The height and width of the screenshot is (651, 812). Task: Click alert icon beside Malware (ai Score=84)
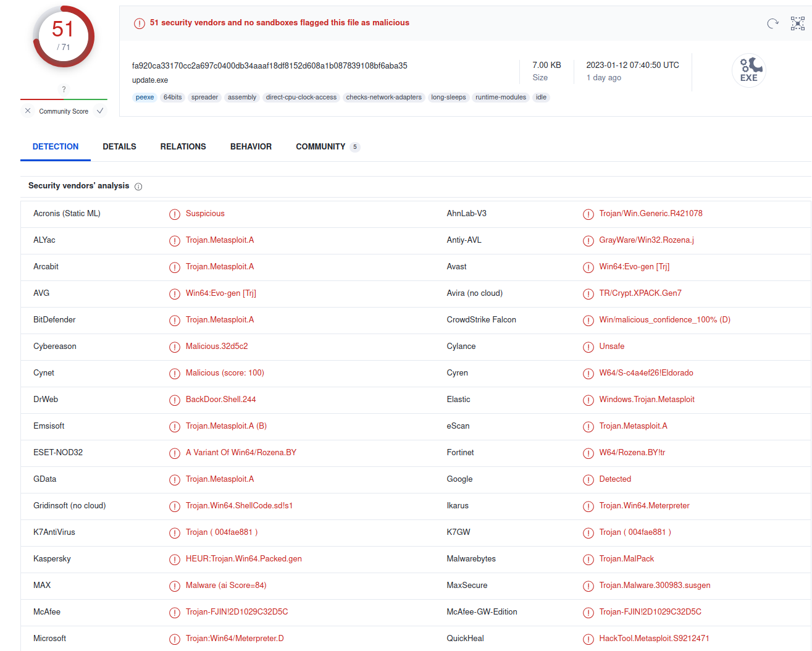[175, 586]
